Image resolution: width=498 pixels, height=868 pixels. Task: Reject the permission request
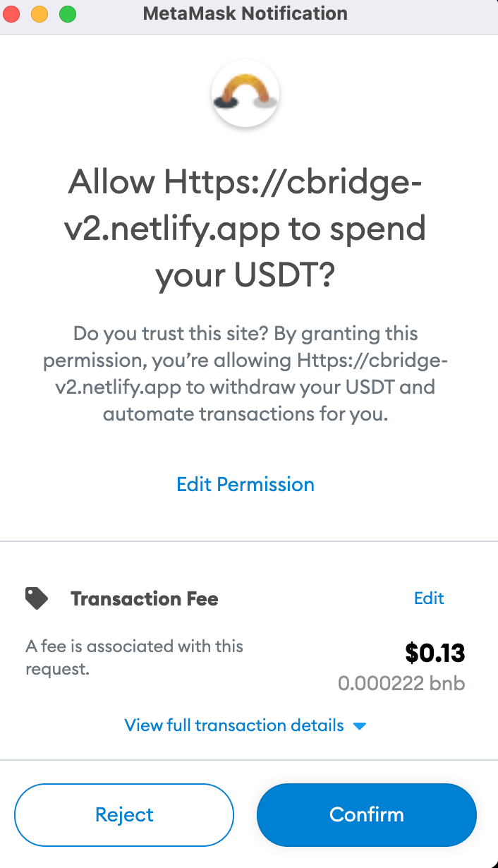pyautogui.click(x=124, y=814)
